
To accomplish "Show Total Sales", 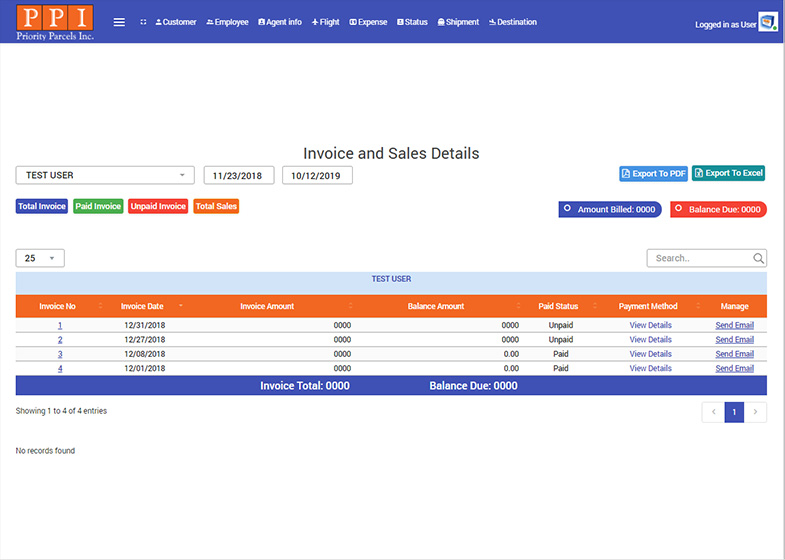I will point(216,206).
